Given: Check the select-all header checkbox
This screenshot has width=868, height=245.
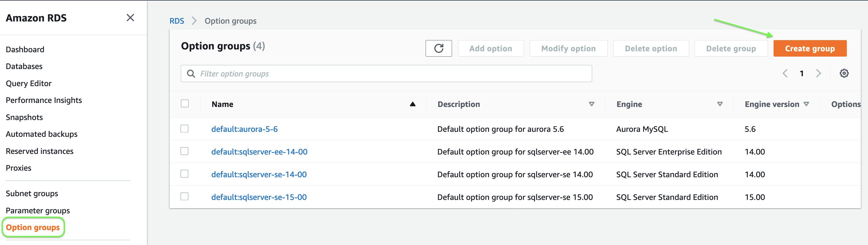Looking at the screenshot, I should pos(185,104).
